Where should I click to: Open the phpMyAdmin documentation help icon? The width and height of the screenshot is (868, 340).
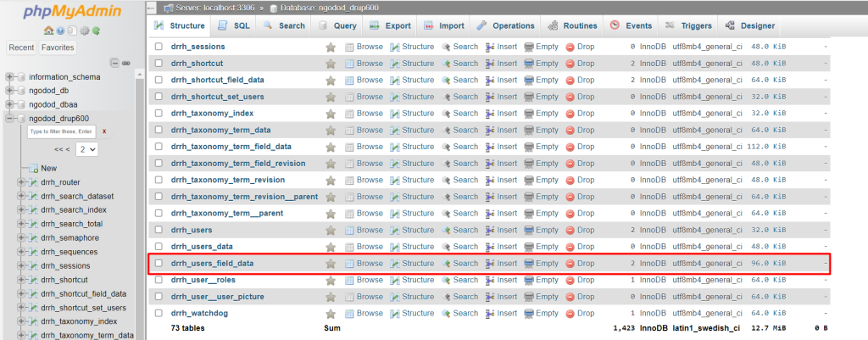pyautogui.click(x=60, y=31)
